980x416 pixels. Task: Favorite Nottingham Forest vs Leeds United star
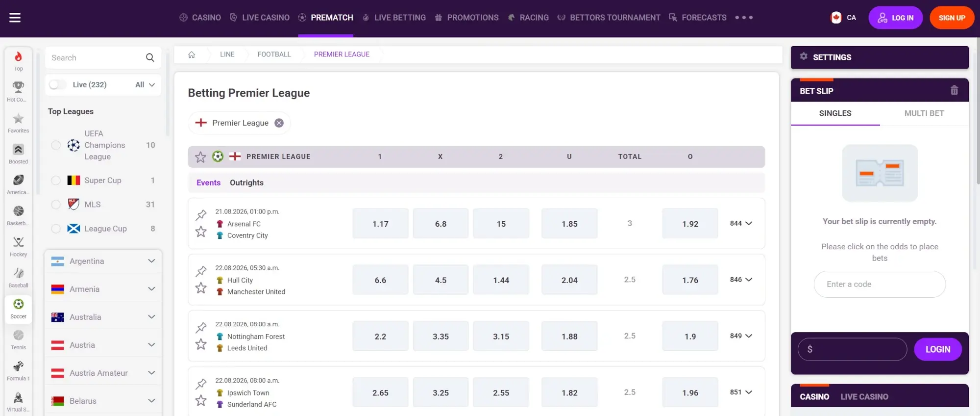[201, 344]
